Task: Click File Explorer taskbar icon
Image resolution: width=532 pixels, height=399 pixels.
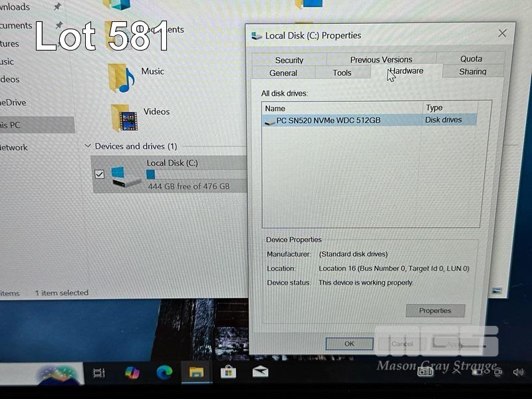Action: pyautogui.click(x=196, y=372)
